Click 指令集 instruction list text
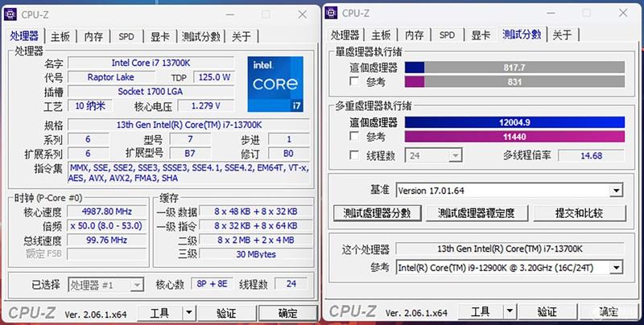Viewport: 644px width, 325px height. 188,173
